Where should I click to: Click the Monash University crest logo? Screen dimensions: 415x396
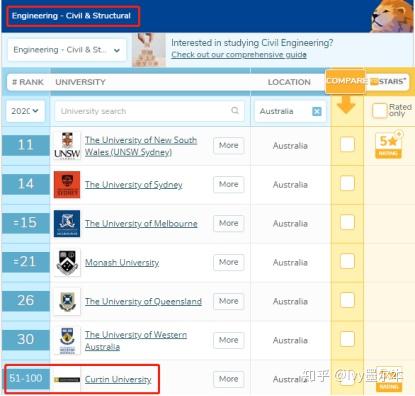coord(67,262)
